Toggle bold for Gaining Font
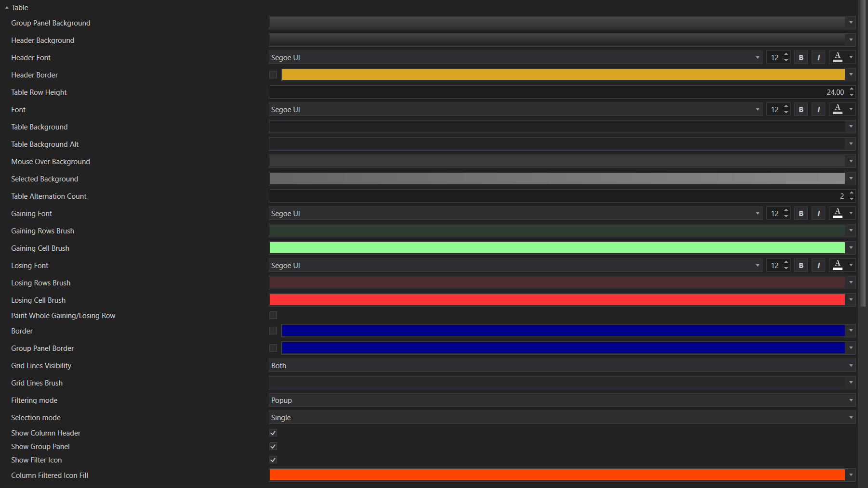 [801, 214]
